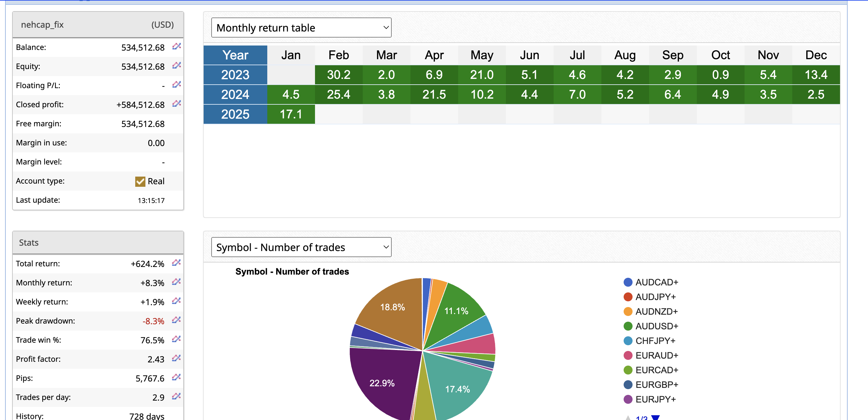Screen dimensions: 868x420
Task: Click the Year column header
Action: 235,55
